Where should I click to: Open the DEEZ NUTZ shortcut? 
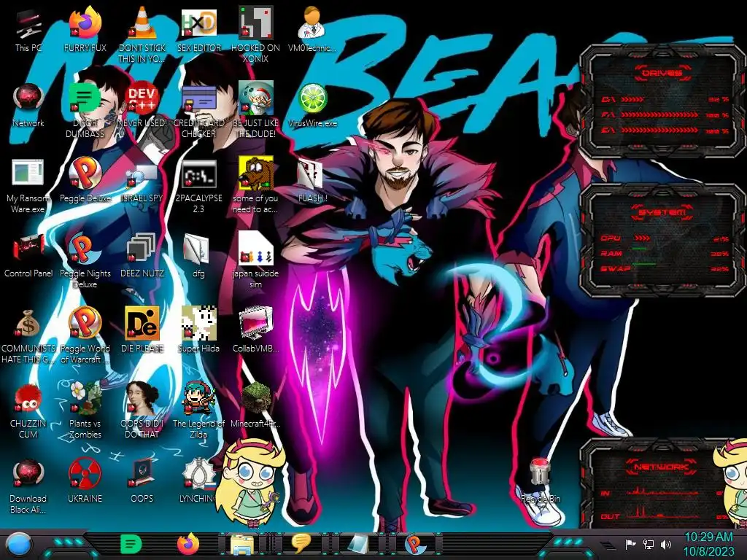point(142,255)
